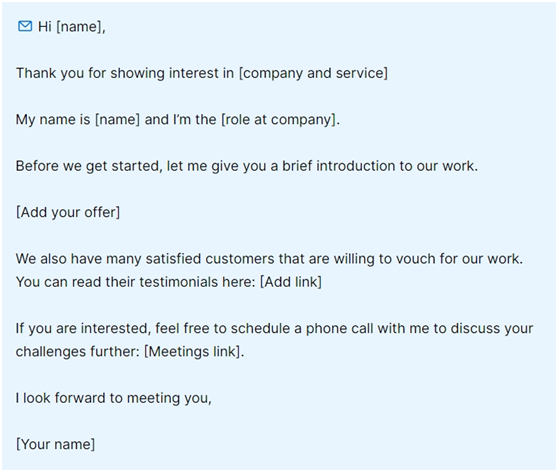Click the [name] placeholder after 'My name is'
Viewport: 558px width, 472px height.
pos(117,119)
